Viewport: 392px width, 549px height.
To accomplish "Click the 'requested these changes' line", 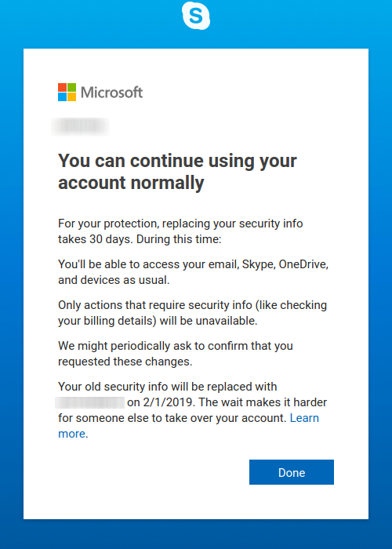I will click(125, 362).
